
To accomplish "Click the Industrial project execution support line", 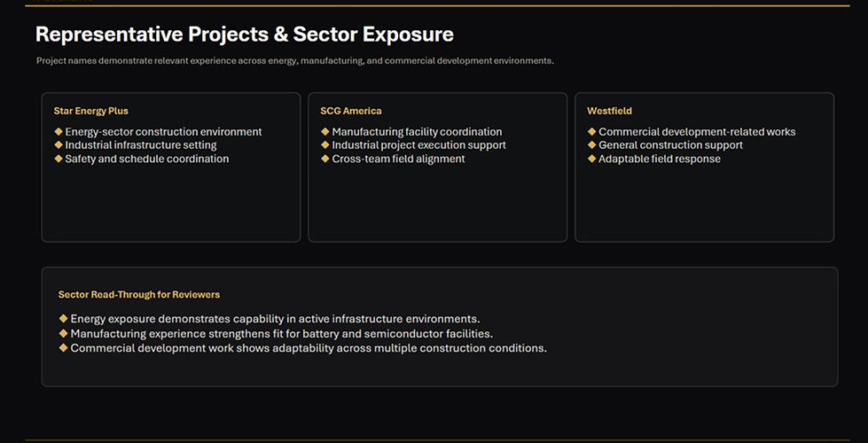I will click(418, 145).
